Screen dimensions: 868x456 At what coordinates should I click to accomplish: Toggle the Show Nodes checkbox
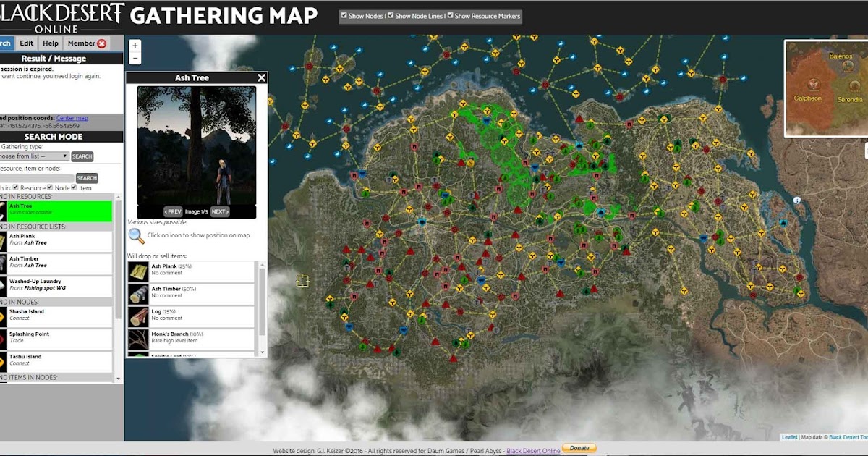click(x=344, y=14)
